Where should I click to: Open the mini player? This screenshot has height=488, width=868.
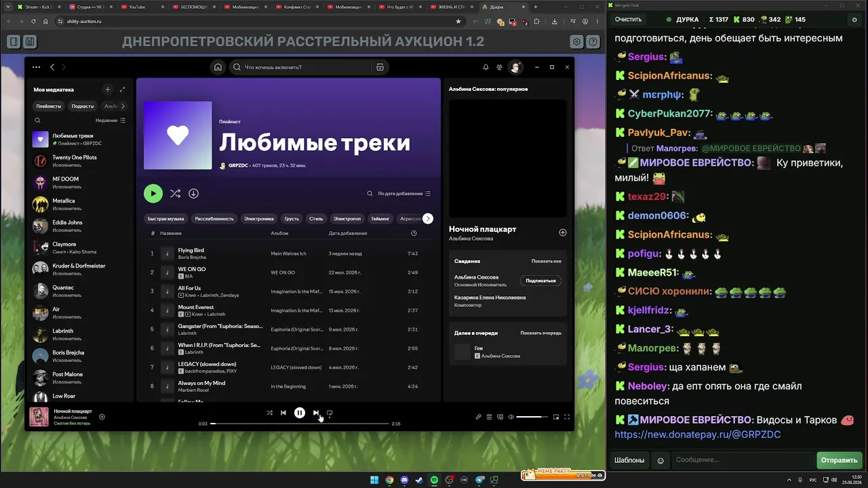click(x=556, y=417)
